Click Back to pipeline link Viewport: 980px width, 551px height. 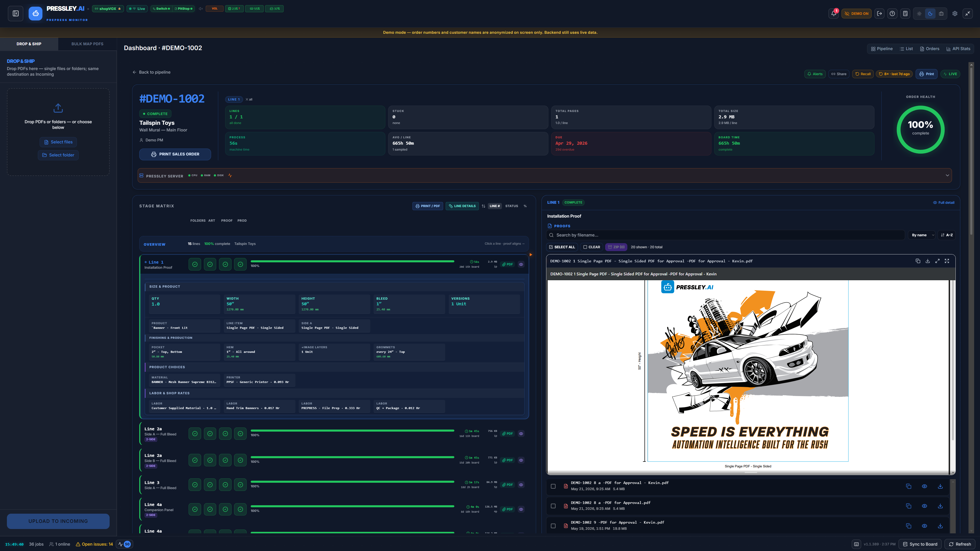pyautogui.click(x=152, y=72)
